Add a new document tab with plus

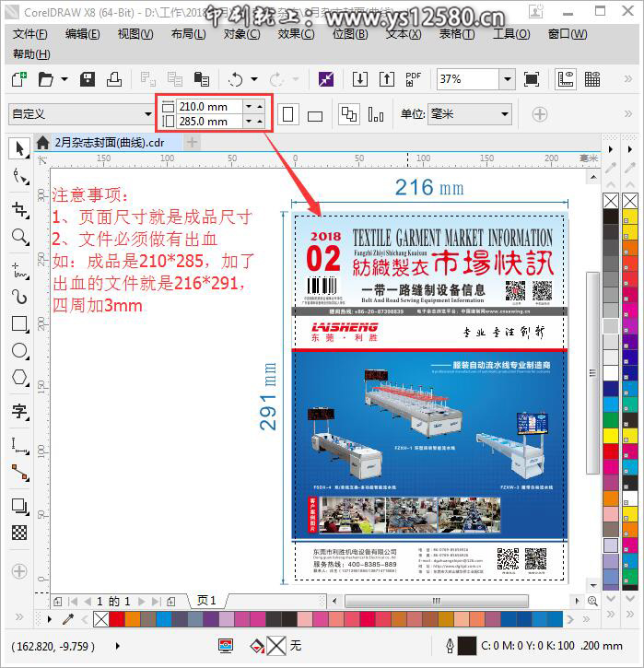(192, 142)
